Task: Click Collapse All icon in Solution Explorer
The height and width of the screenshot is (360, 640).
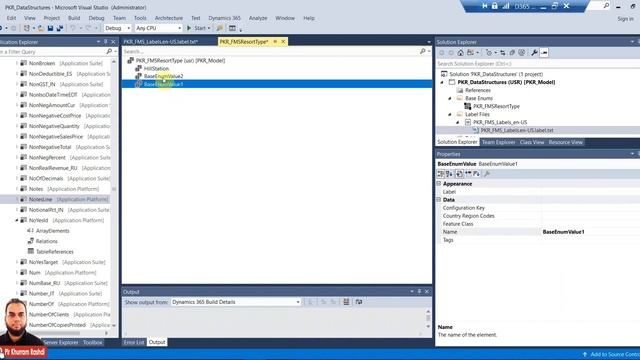Action: click(x=512, y=53)
